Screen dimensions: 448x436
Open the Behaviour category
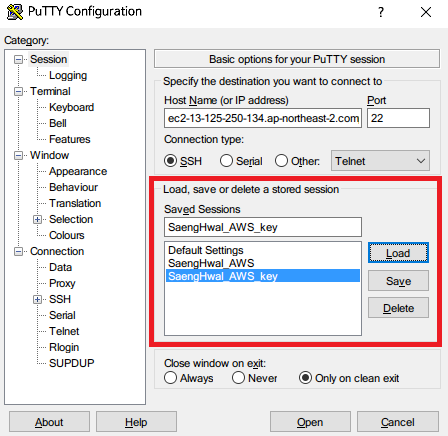tap(73, 187)
